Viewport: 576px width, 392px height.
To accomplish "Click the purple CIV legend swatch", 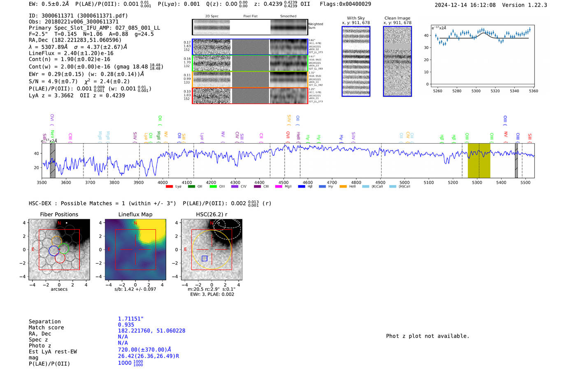I will tap(235, 187).
